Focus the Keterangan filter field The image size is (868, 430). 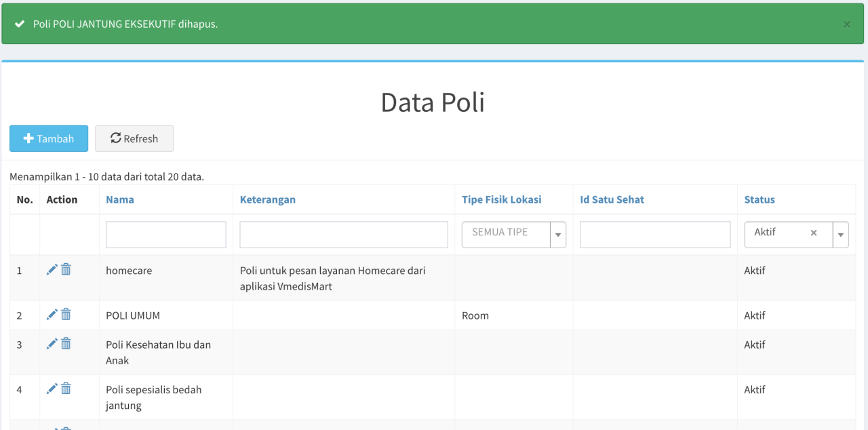(344, 235)
